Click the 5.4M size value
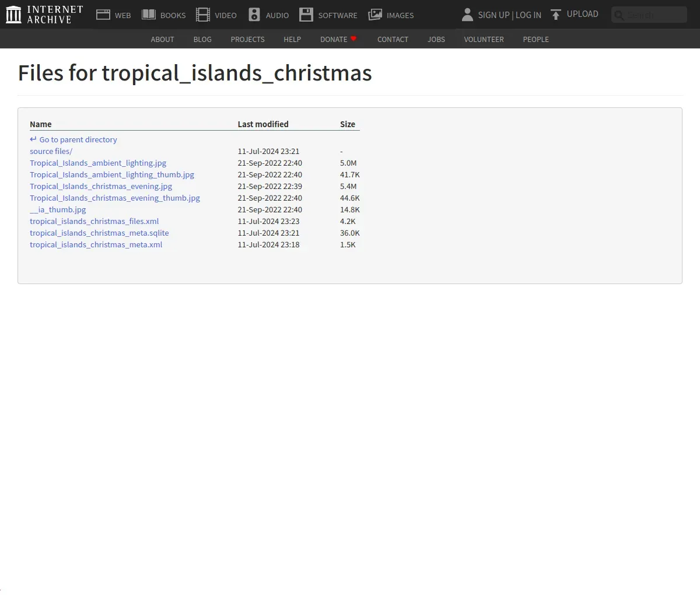 pos(348,186)
